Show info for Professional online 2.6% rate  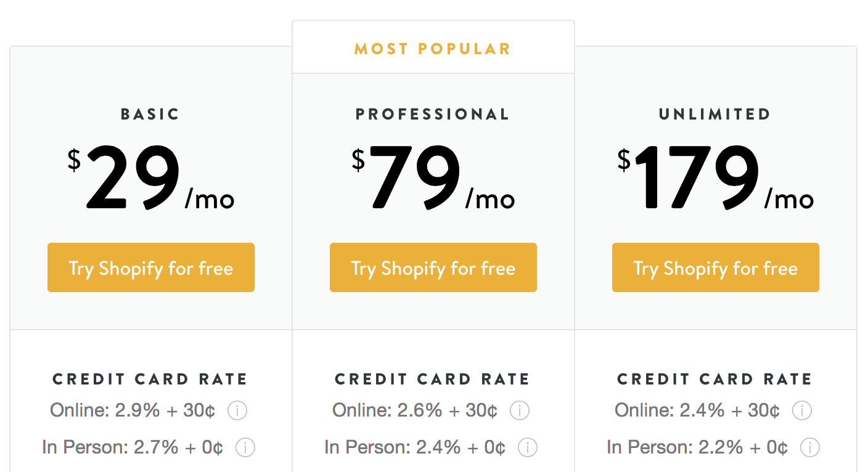pos(520,410)
